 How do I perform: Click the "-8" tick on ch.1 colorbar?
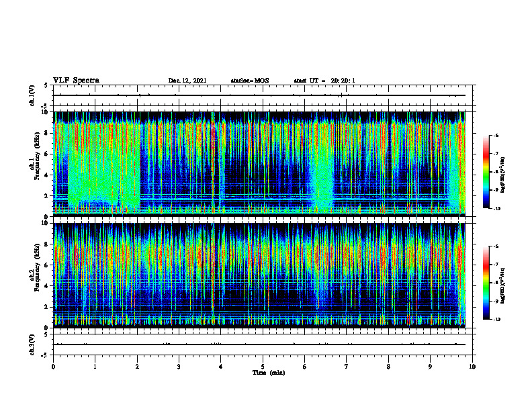click(x=496, y=172)
